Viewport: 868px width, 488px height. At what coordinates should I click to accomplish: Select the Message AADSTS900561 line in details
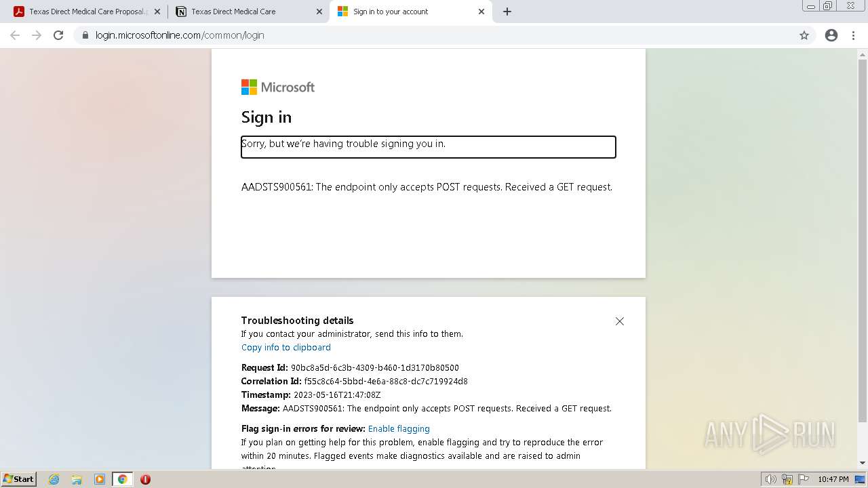(427, 408)
